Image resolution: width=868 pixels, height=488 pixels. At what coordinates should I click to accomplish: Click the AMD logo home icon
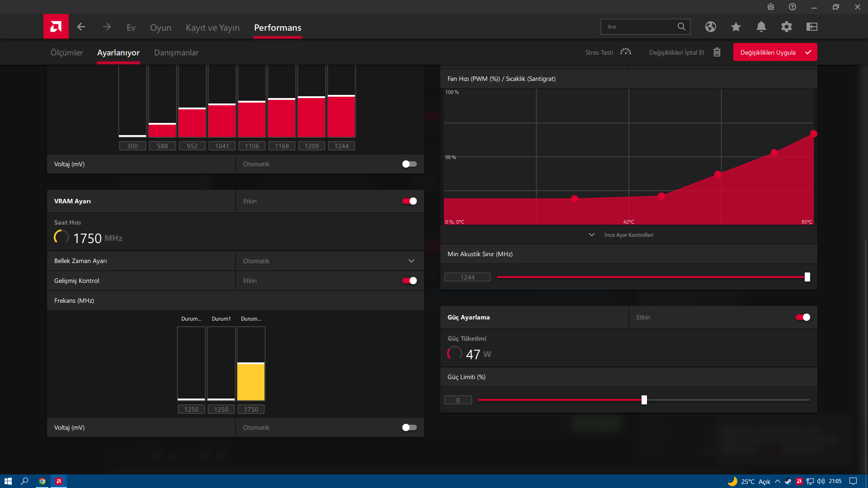pos(56,27)
